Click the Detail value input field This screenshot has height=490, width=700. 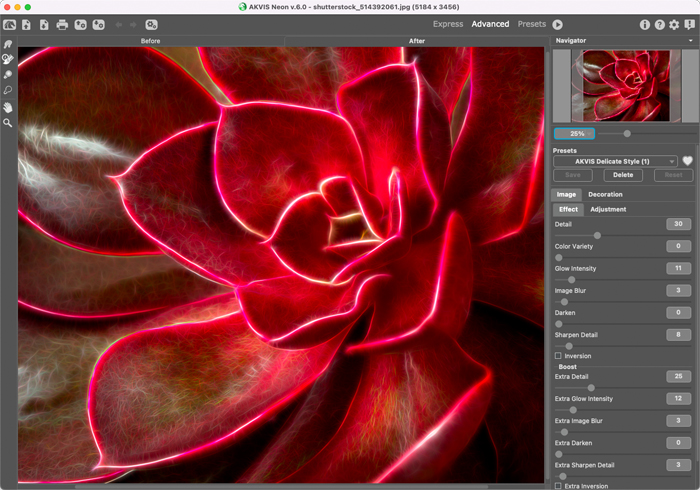[x=678, y=224]
